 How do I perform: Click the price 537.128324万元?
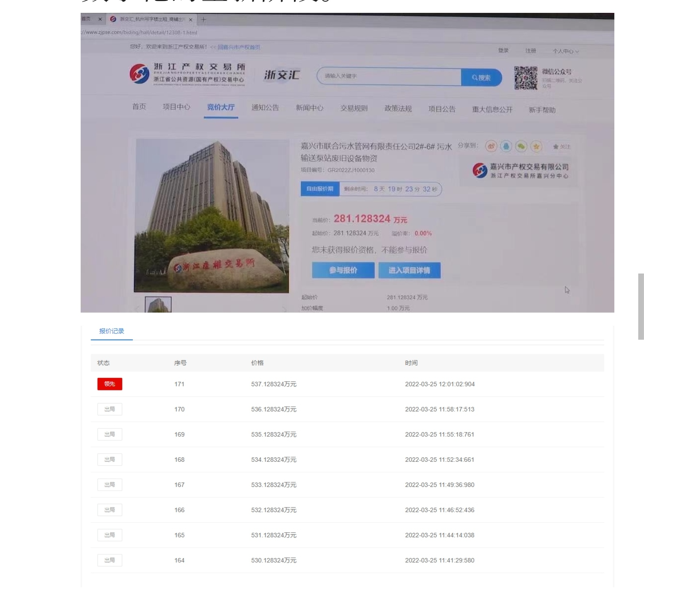click(274, 384)
